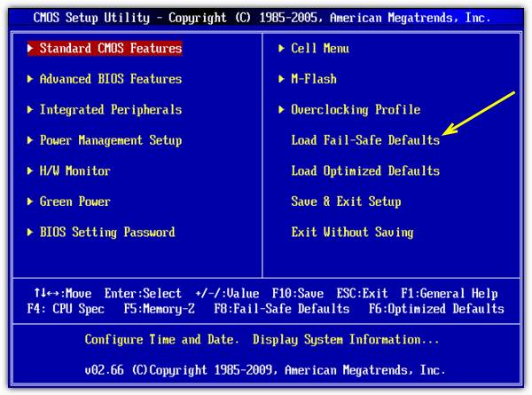This screenshot has width=532, height=395.
Task: Click arrow beside Standard CMOS Features
Action: click(x=31, y=49)
